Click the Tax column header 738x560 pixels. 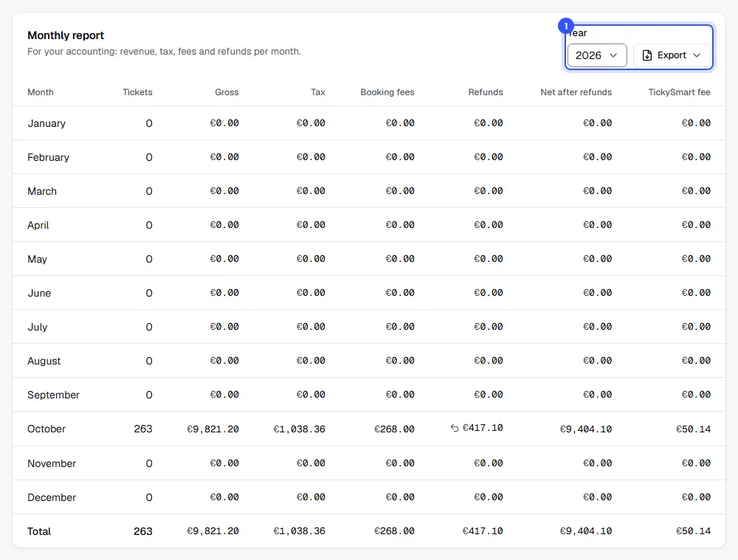point(317,92)
